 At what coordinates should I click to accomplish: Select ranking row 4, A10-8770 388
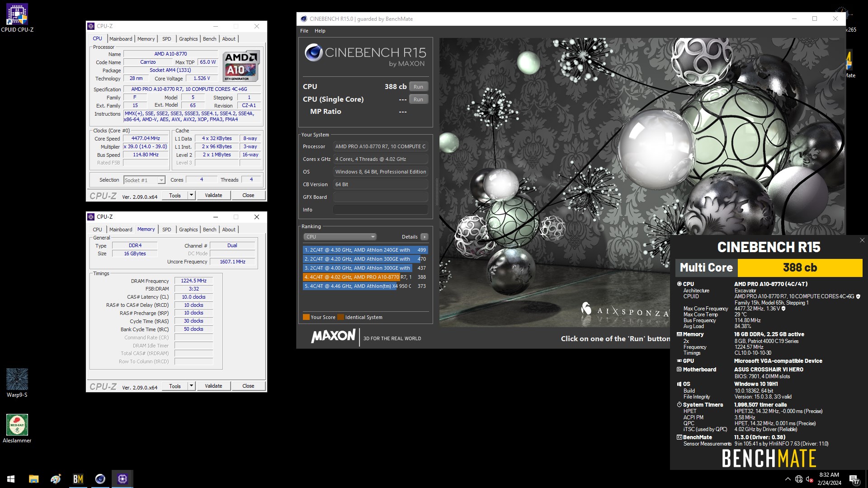(x=365, y=277)
